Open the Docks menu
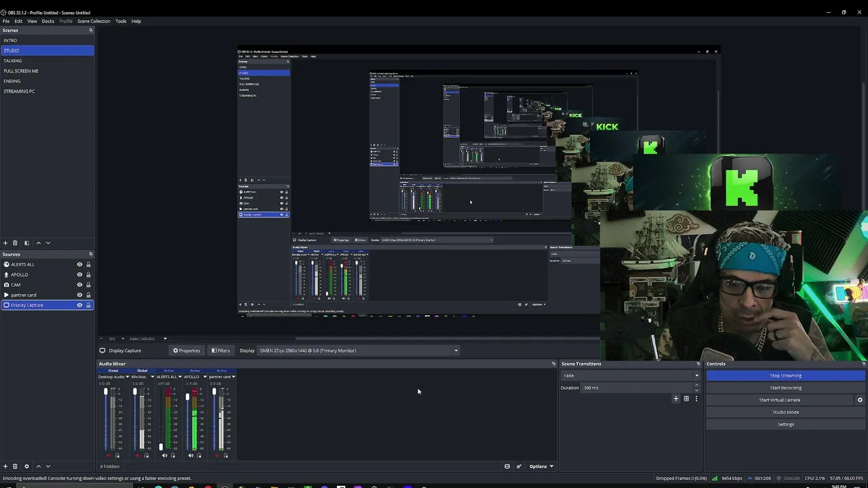 48,21
